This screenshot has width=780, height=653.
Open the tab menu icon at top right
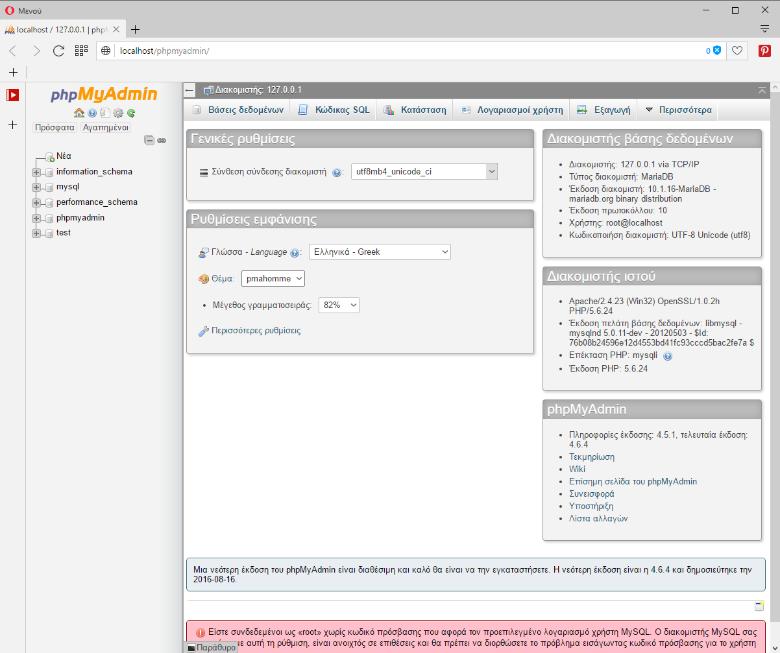tap(765, 29)
